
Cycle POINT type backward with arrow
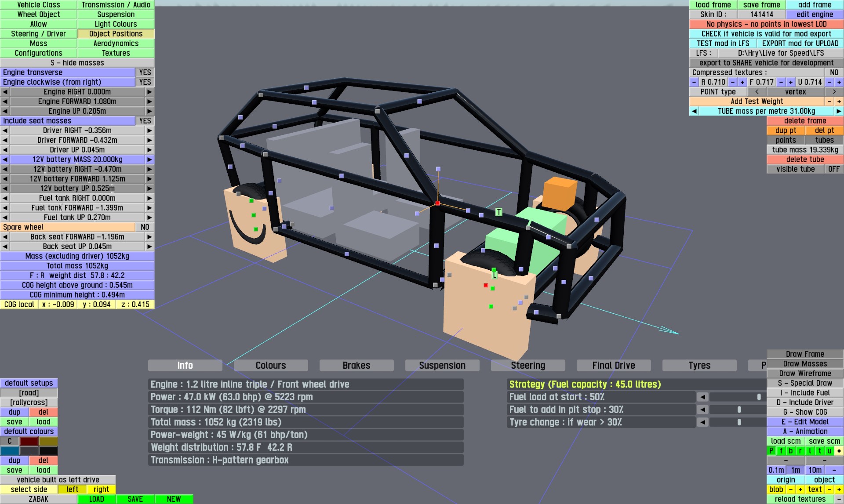pos(757,92)
